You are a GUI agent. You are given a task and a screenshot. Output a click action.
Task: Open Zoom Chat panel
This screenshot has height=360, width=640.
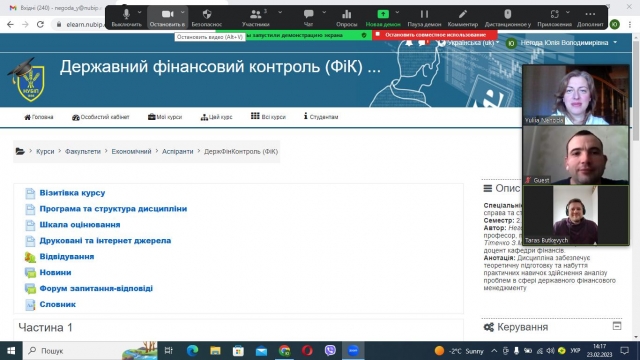coord(309,17)
